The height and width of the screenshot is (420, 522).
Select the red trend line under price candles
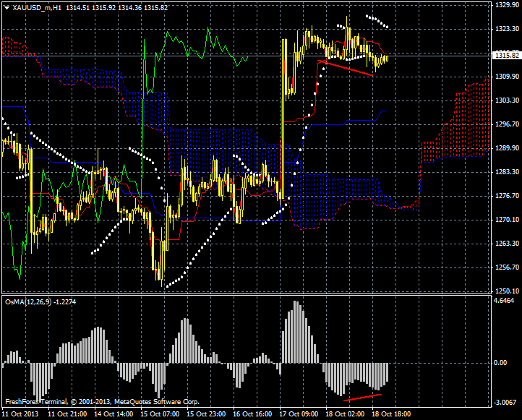tap(346, 67)
